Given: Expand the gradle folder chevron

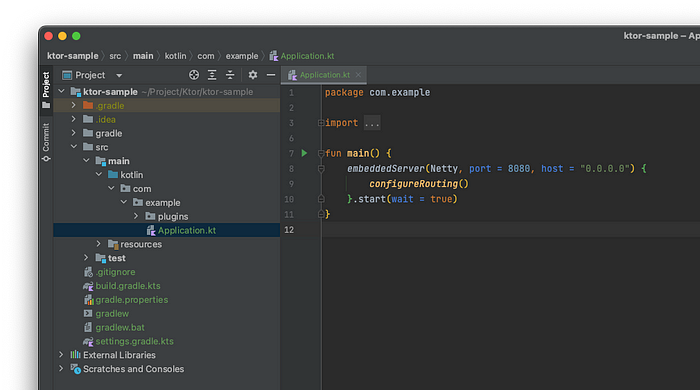Looking at the screenshot, I should (x=74, y=133).
